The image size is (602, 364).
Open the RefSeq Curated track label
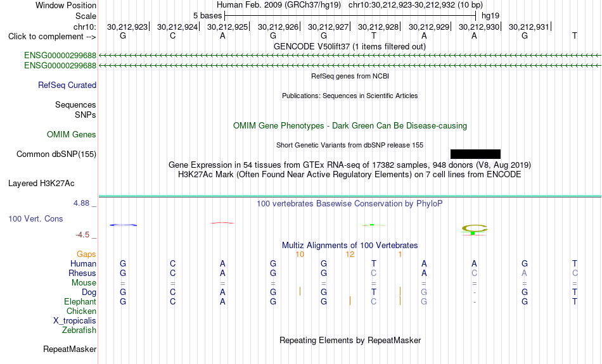(x=67, y=85)
